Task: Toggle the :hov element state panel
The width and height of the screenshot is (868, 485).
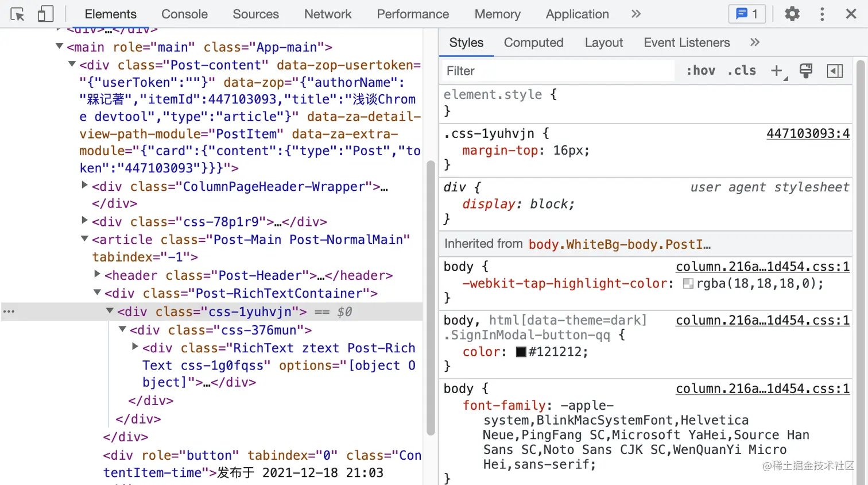Action: [701, 71]
